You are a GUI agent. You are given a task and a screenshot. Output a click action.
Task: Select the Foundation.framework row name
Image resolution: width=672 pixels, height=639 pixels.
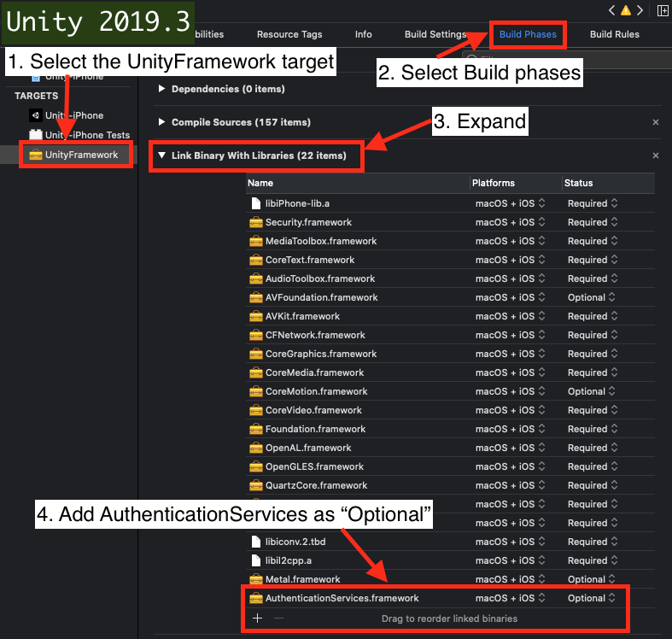(x=315, y=429)
